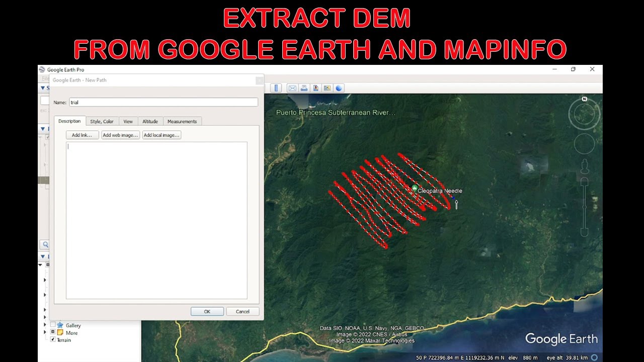
Task: Click the Add link... button
Action: [82, 135]
